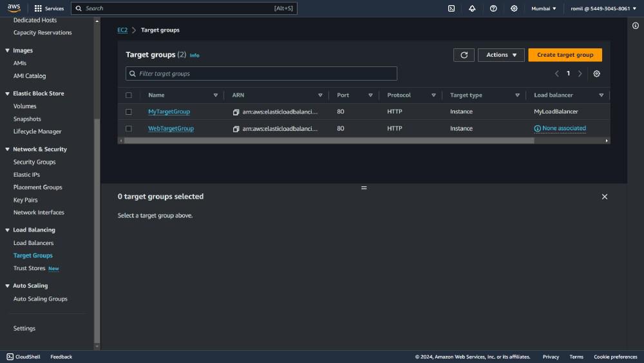The width and height of the screenshot is (644, 363).
Task: Open the top bar settings gear
Action: click(x=514, y=8)
